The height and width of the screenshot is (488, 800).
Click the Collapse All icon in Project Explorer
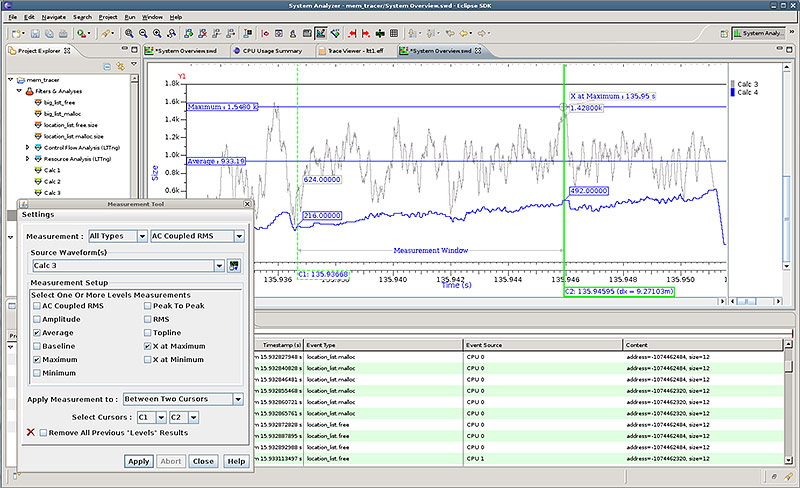107,66
